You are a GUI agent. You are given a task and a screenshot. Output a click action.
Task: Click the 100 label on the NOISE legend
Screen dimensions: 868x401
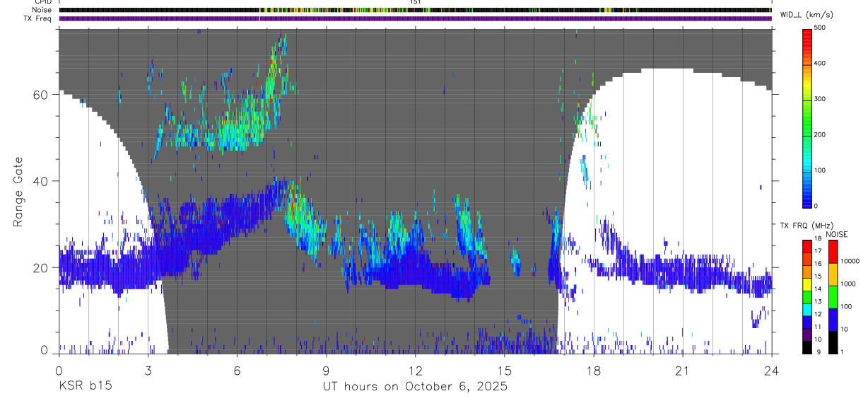845,307
